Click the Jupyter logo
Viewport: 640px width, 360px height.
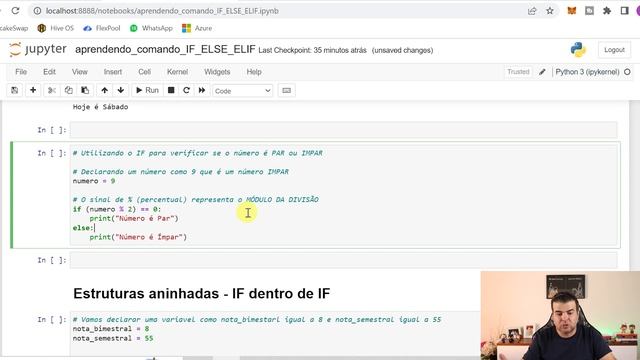(38, 49)
